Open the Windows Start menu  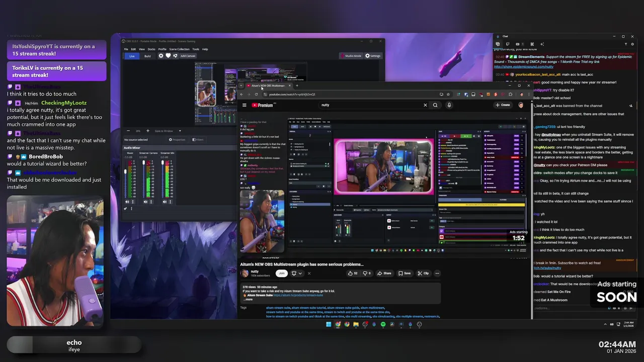click(x=329, y=324)
